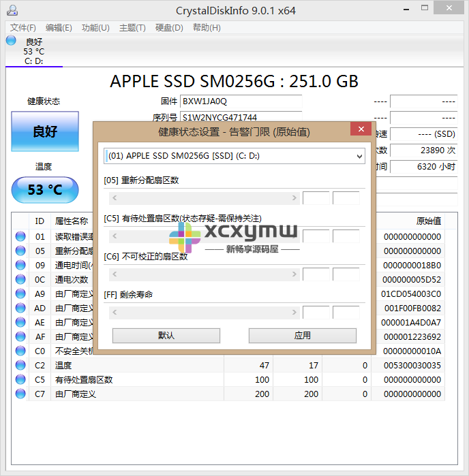Click the status orb for row C5
The height and width of the screenshot is (476, 469).
[x=20, y=379]
